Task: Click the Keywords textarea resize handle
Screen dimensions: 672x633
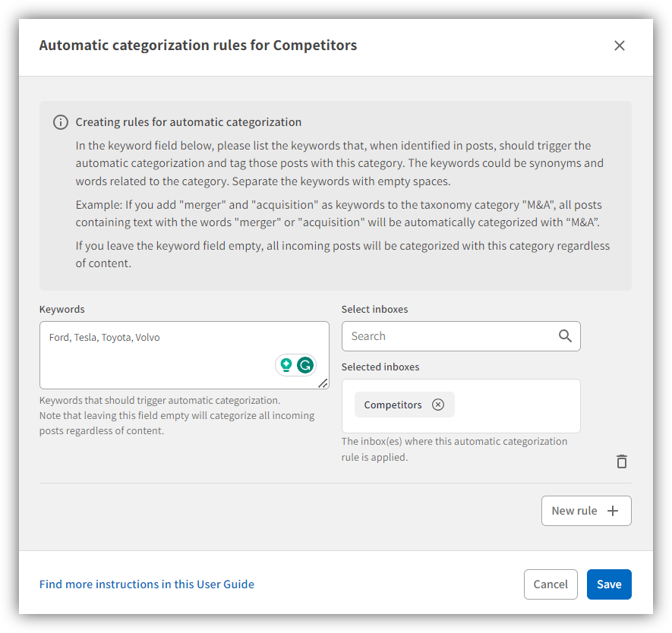Action: click(x=323, y=383)
